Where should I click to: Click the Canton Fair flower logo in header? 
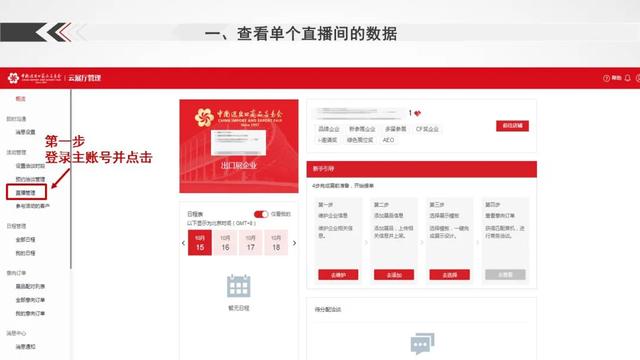13,78
